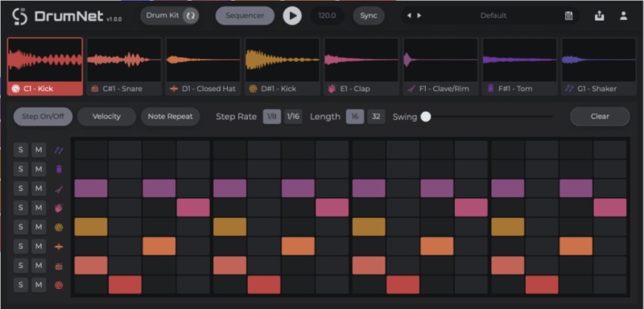Set pattern Length to 32
Viewport: 644px width, 309px height.
click(376, 117)
